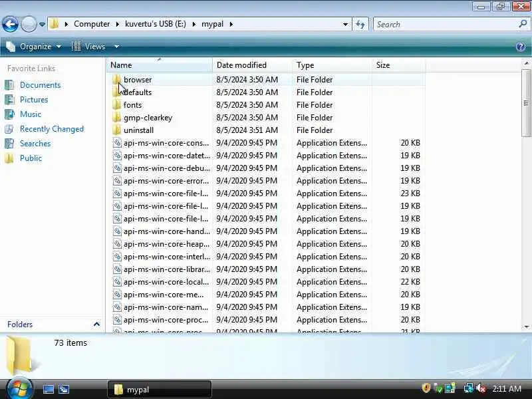Screen dimensions: 532x399
Task: Click Switch between windows quick launch icon
Action: (x=64, y=389)
